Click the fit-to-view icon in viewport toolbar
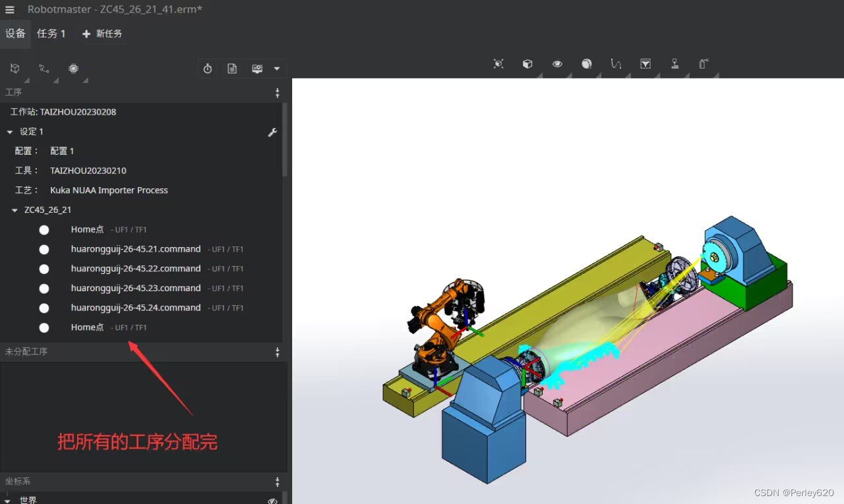 point(498,64)
